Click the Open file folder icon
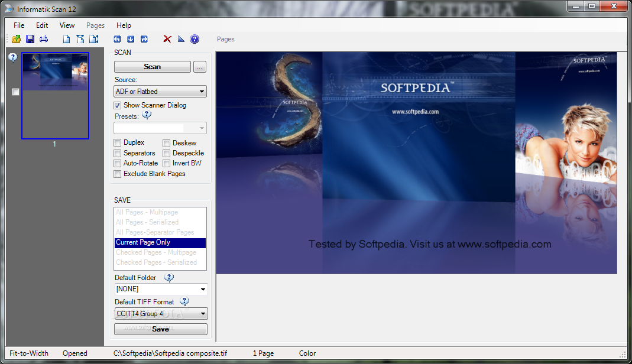The image size is (632, 364). pos(16,39)
